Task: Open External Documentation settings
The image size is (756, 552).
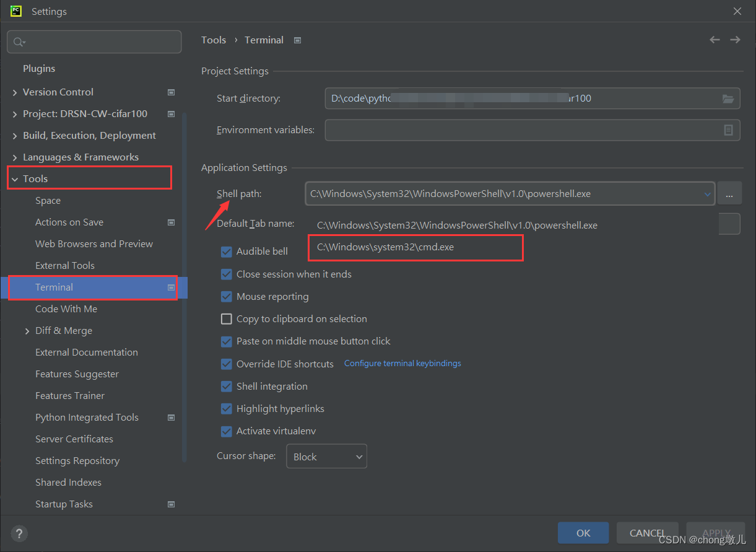Action: (x=87, y=353)
